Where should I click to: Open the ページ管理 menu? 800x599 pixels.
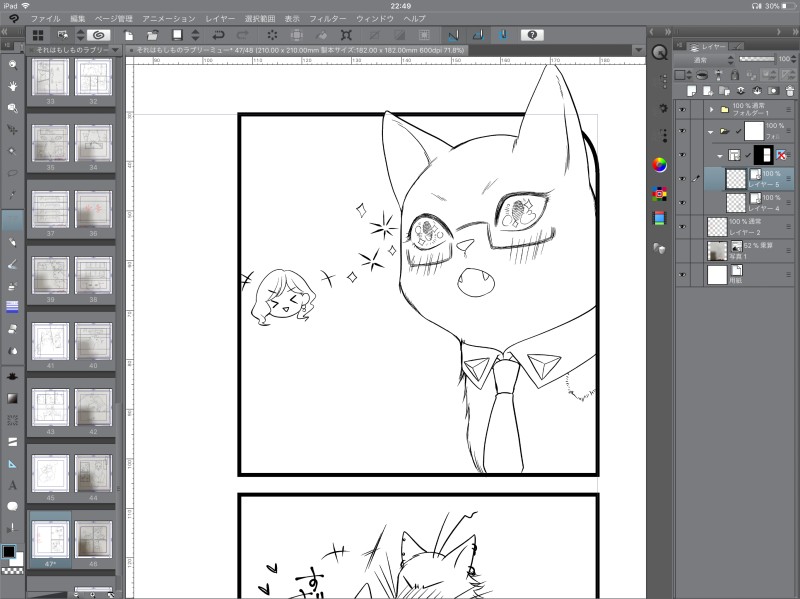click(x=113, y=18)
